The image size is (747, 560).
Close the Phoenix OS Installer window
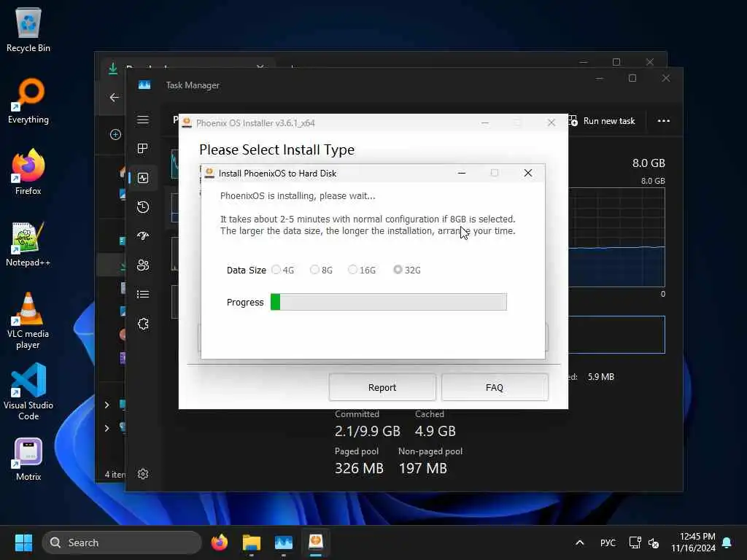(x=551, y=122)
